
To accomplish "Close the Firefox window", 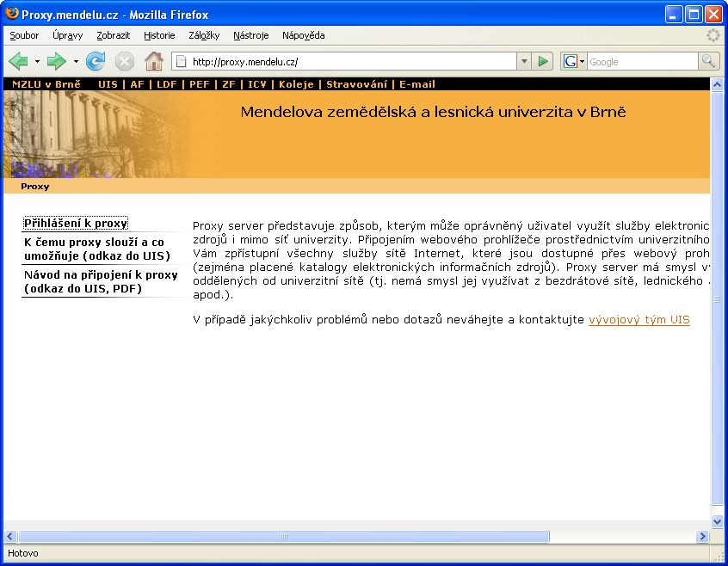I will coord(713,15).
